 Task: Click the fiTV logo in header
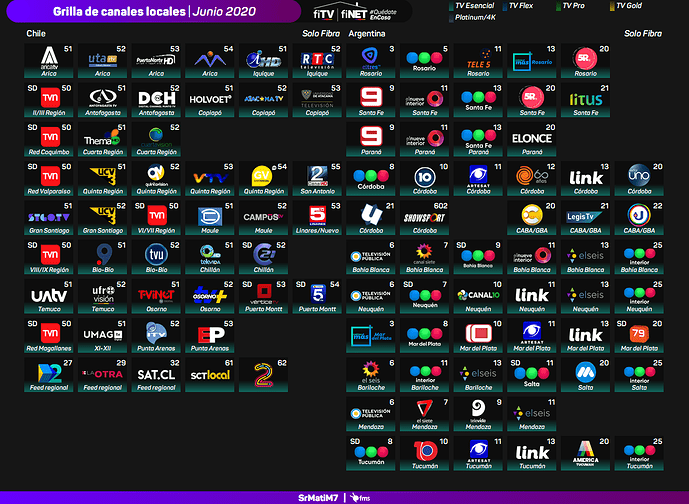324,14
